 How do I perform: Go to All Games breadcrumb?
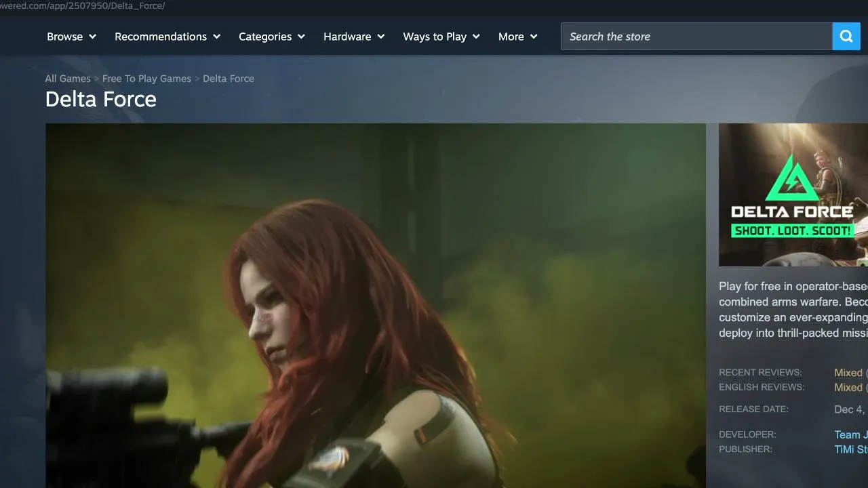click(x=68, y=79)
